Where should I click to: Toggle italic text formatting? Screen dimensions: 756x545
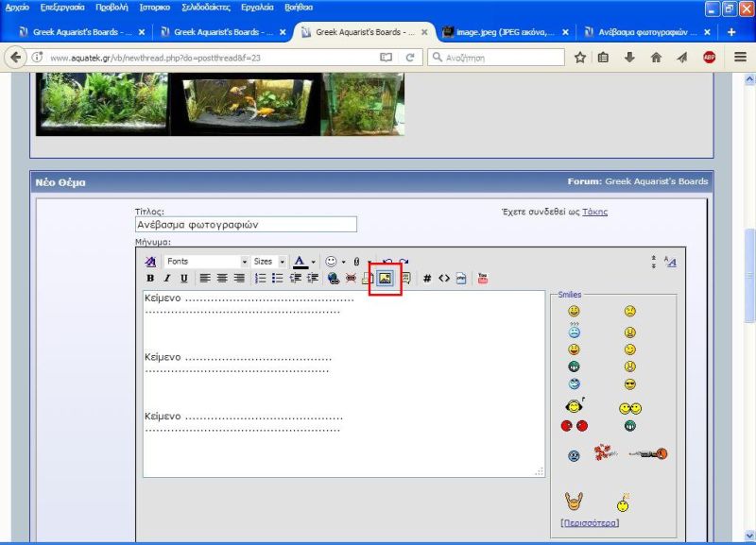point(167,279)
